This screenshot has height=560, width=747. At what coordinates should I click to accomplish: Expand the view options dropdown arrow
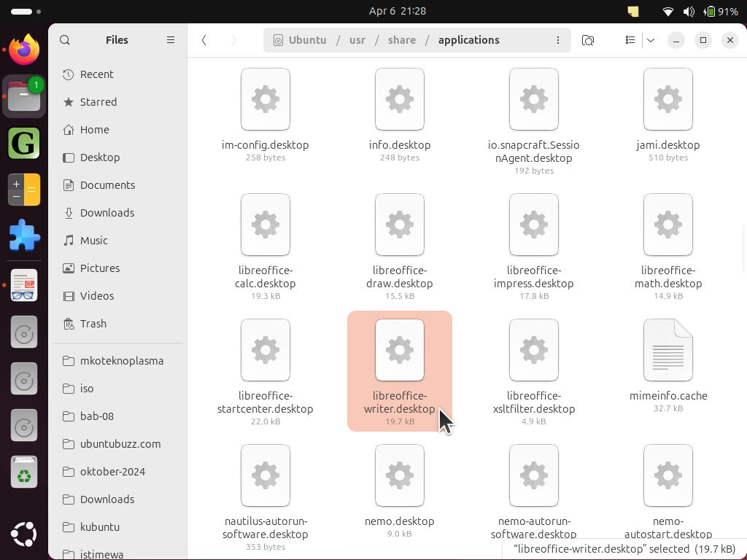click(x=651, y=40)
